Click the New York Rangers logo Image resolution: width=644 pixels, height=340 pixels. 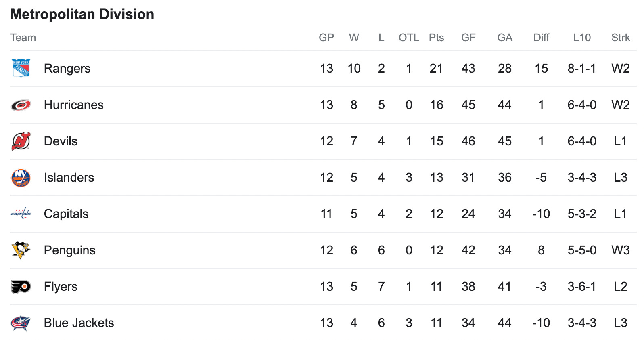coord(21,68)
